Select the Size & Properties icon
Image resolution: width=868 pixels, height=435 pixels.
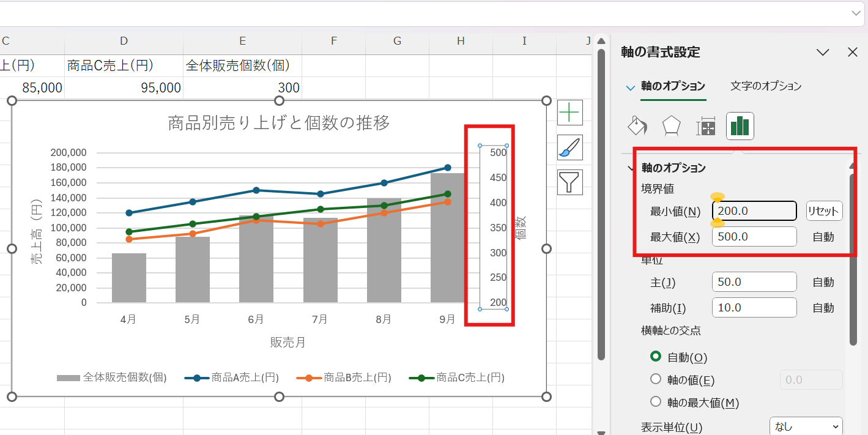(705, 125)
